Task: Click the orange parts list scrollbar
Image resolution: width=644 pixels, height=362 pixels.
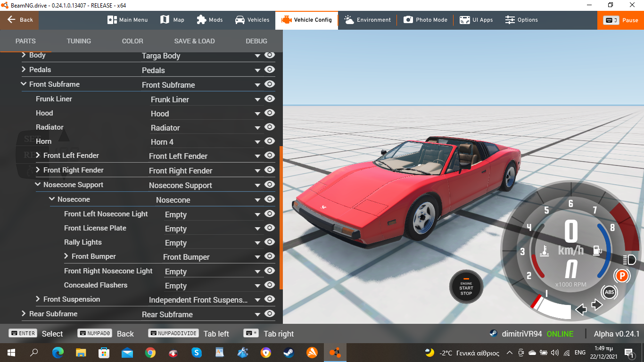Action: coord(281,217)
